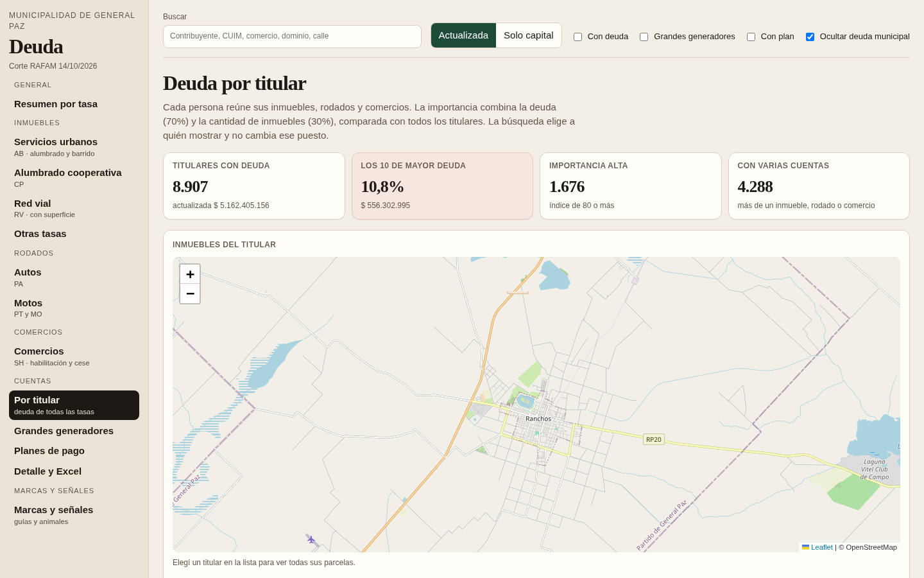Zoom in on the map
This screenshot has width=924, height=578.
coord(190,274)
